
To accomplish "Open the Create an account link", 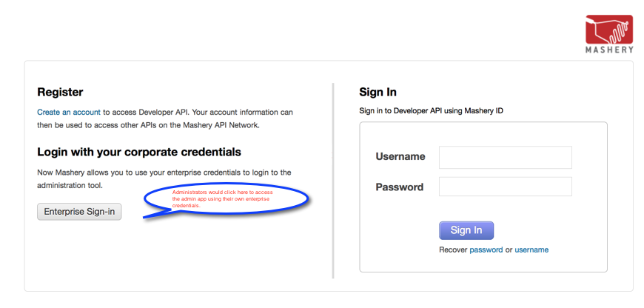I will (69, 112).
